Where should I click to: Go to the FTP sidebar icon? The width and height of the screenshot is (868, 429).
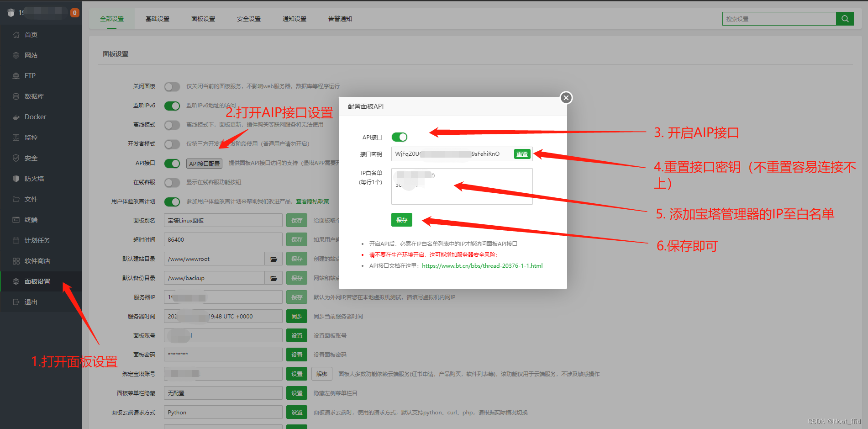16,76
